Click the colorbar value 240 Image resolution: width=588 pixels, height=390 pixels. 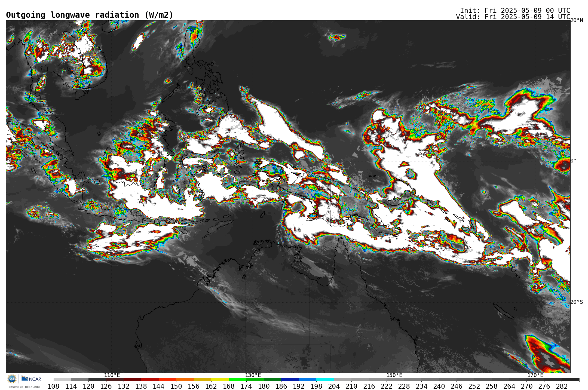click(x=439, y=386)
